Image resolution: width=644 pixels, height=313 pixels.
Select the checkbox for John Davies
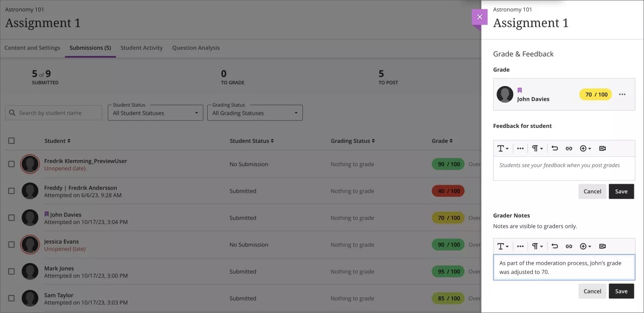tap(11, 217)
